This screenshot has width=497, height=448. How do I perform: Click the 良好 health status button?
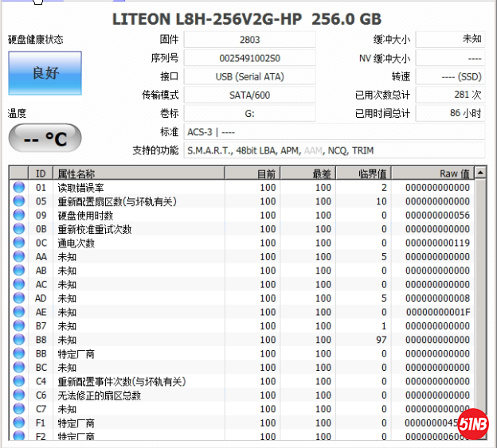[x=45, y=73]
